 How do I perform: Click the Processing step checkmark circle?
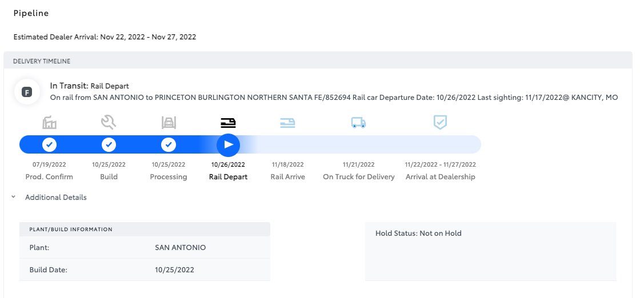tap(169, 144)
